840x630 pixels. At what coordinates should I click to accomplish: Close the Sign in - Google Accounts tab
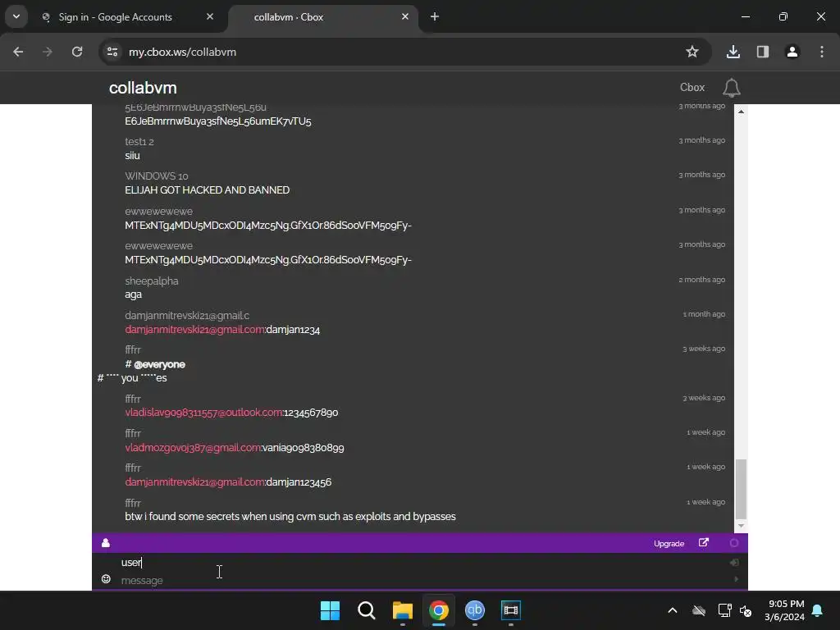point(210,16)
